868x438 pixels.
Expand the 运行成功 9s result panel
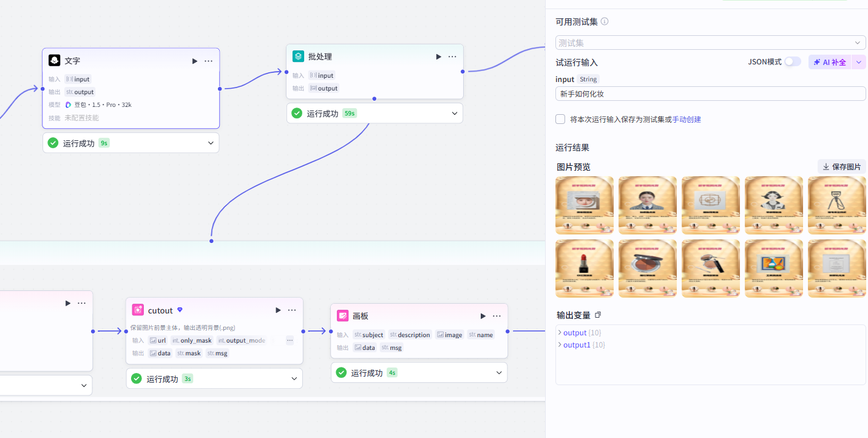pos(211,143)
